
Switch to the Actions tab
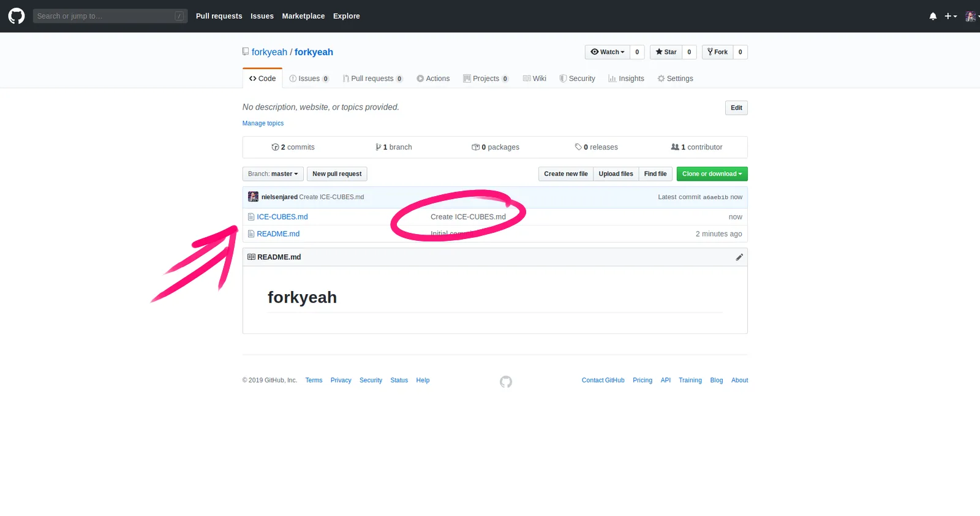(x=433, y=78)
